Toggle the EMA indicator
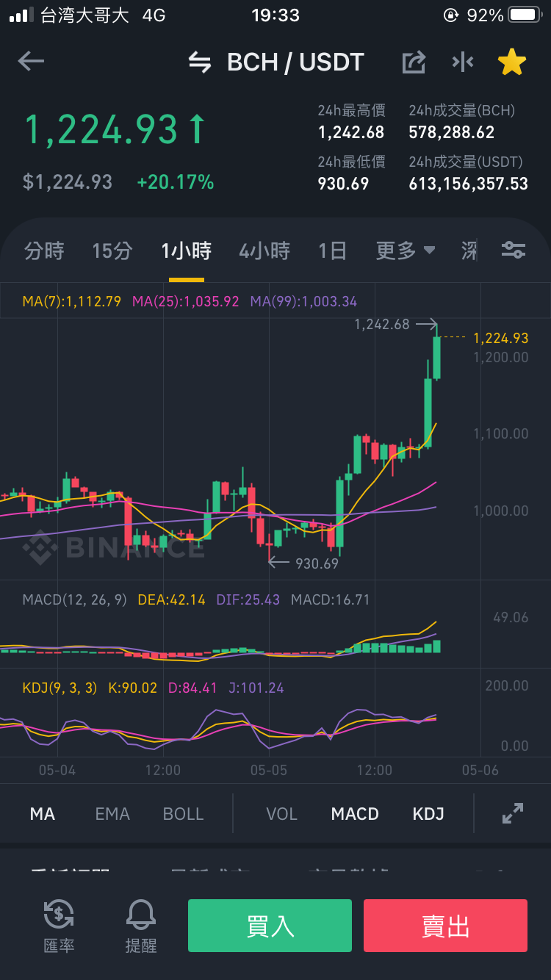551x980 pixels. tap(112, 814)
